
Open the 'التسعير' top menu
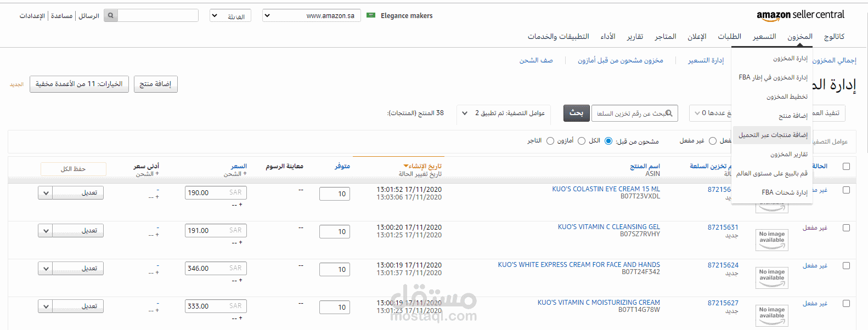[764, 37]
